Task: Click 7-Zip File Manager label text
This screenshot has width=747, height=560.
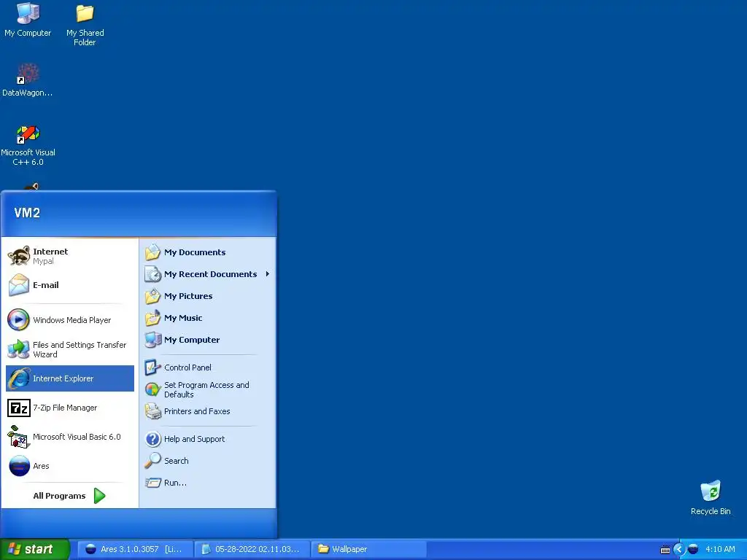Action: [x=65, y=408]
